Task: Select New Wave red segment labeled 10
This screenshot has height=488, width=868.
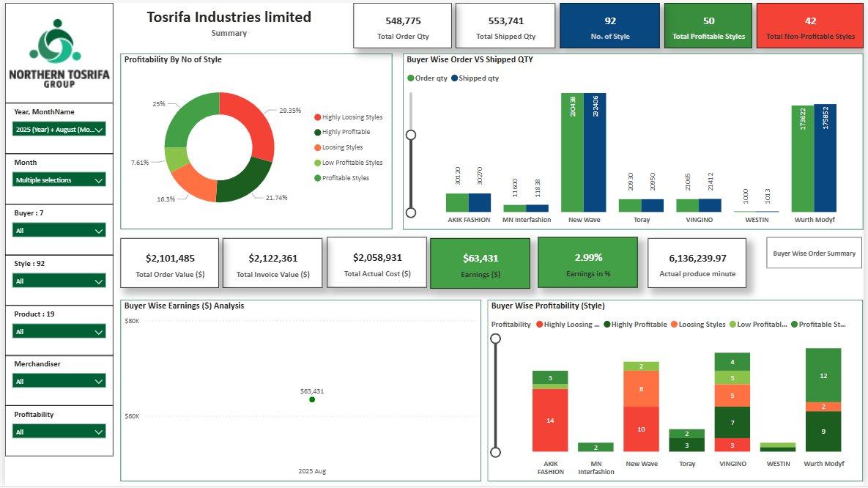Action: click(x=641, y=429)
